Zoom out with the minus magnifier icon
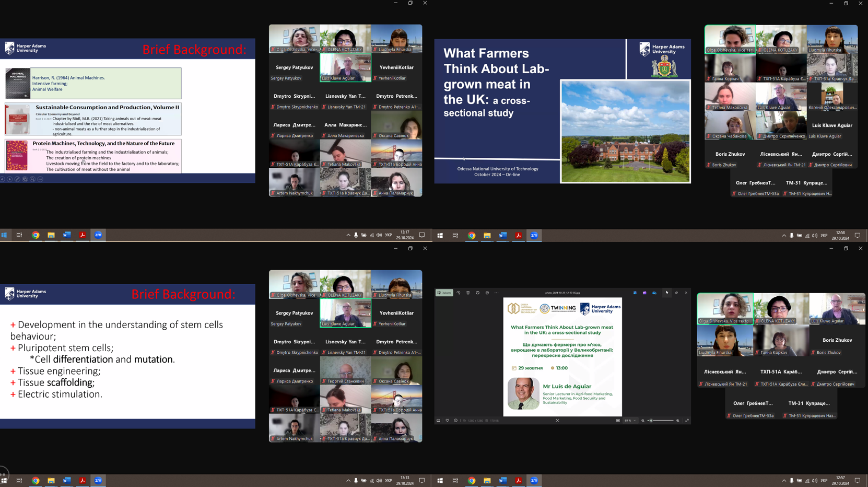Screen dimensions: 868x487 [643, 420]
